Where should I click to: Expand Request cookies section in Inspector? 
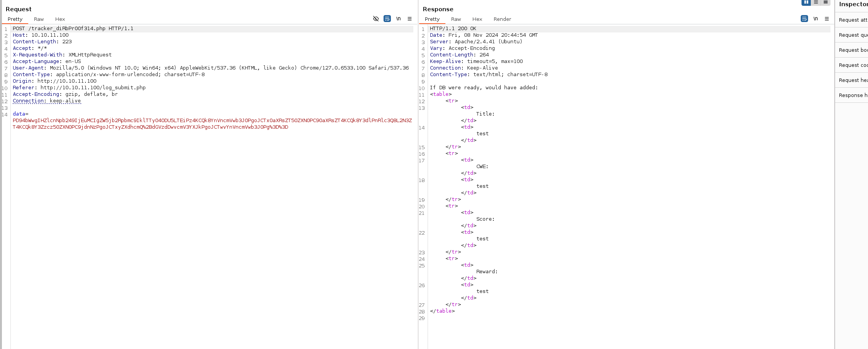(852, 65)
